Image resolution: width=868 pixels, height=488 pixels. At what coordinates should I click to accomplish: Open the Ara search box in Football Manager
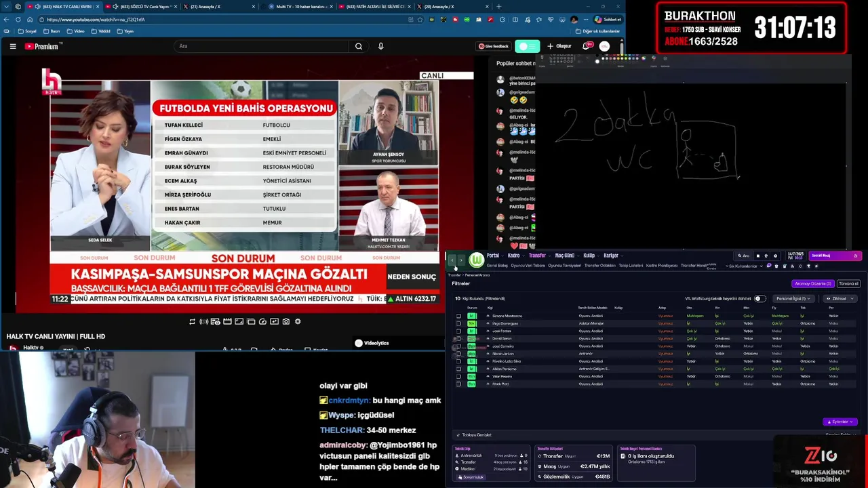point(744,256)
